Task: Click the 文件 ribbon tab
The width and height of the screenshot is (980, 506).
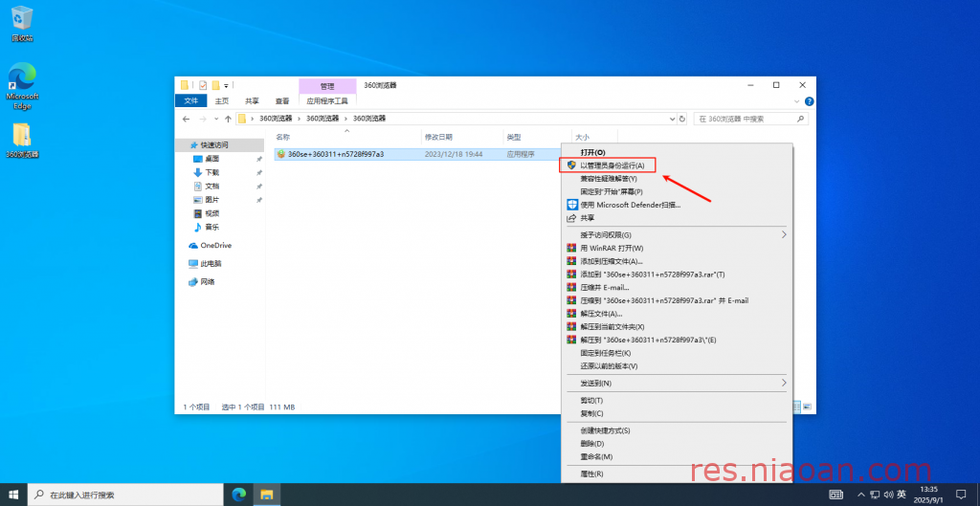Action: [x=191, y=100]
